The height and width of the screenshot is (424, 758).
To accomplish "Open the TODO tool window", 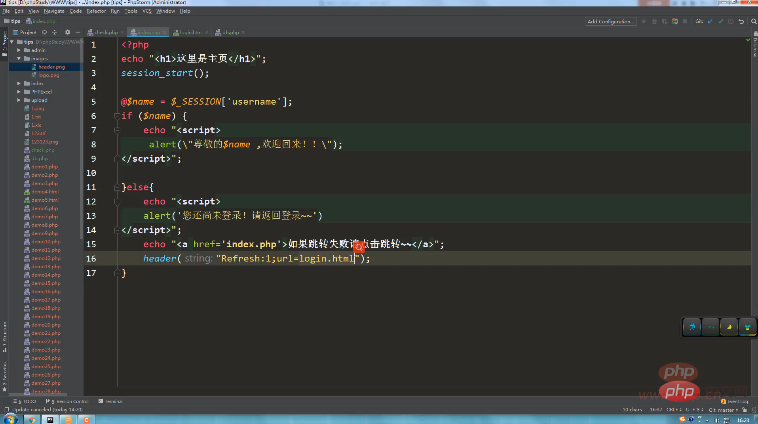I will (x=25, y=401).
